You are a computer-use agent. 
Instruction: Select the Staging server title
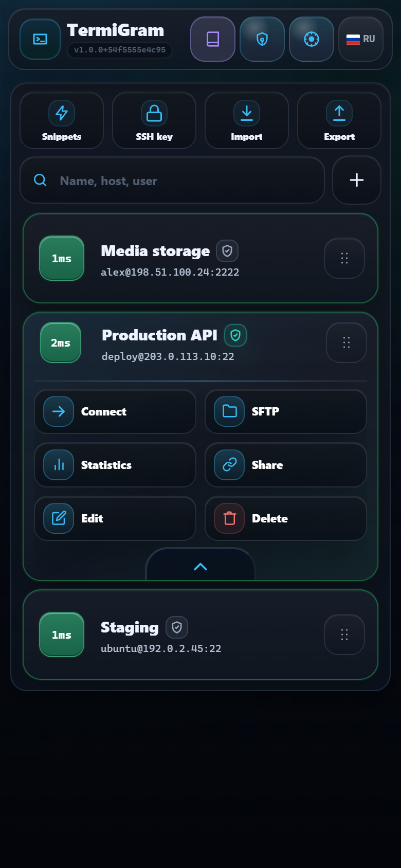point(130,627)
